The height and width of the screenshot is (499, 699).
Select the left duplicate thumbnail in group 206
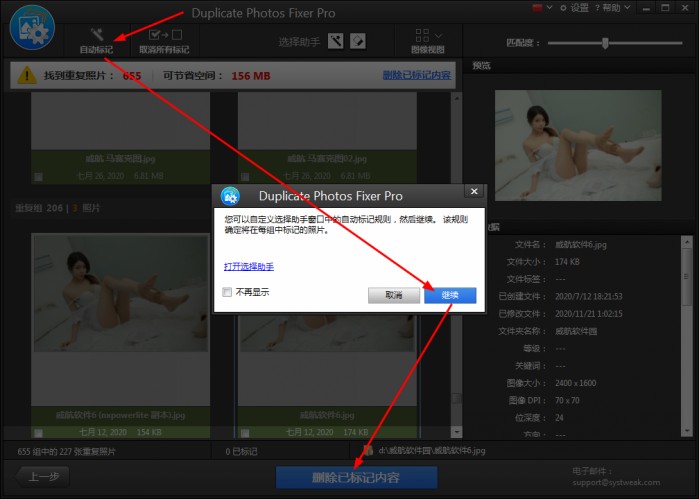[x=121, y=294]
